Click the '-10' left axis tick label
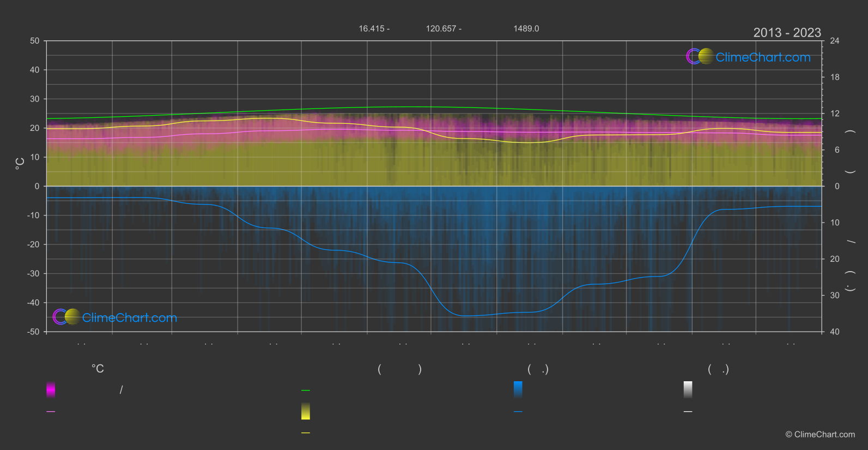868x450 pixels. (x=34, y=215)
